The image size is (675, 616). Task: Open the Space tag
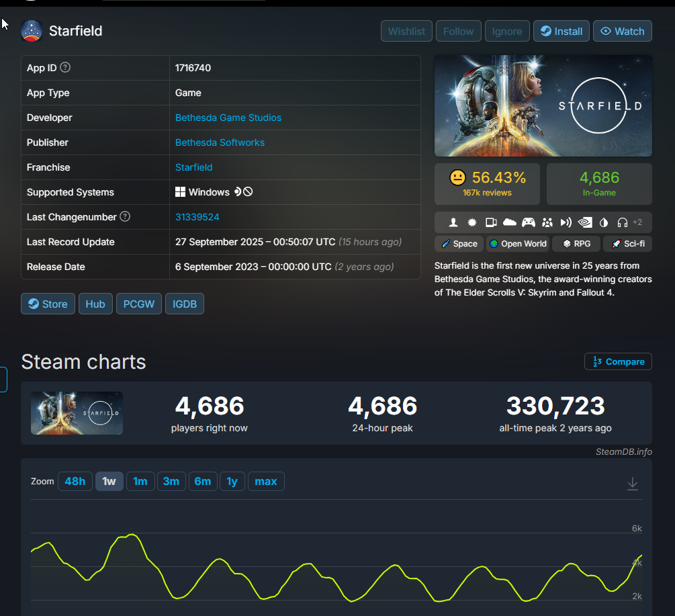pyautogui.click(x=459, y=244)
